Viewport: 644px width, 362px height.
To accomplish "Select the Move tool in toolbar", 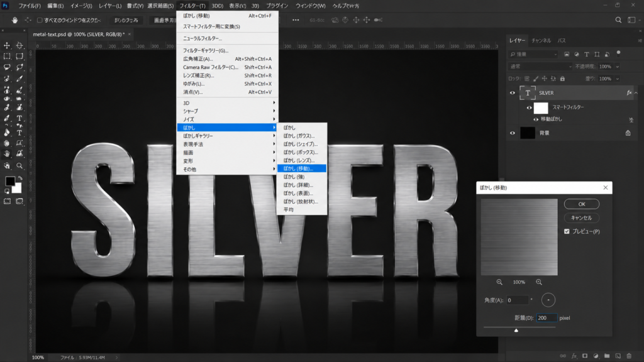I will click(7, 45).
